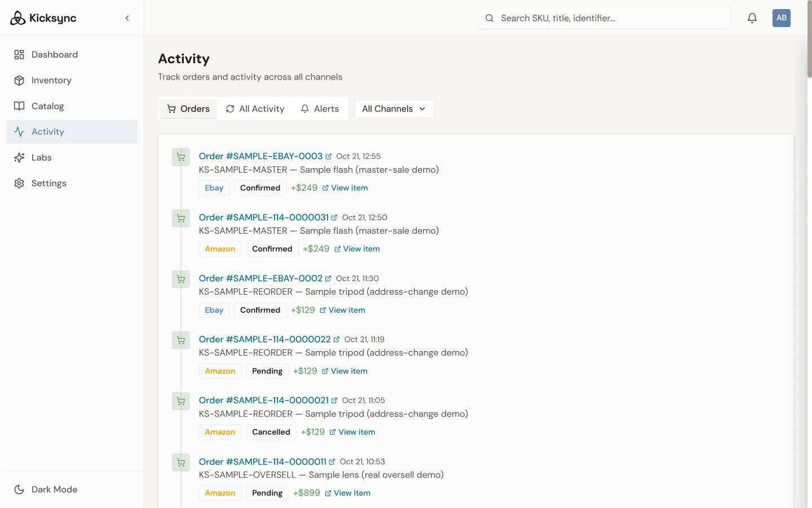Click cart icon beside Order SAMPLE-114-0000022

point(181,340)
